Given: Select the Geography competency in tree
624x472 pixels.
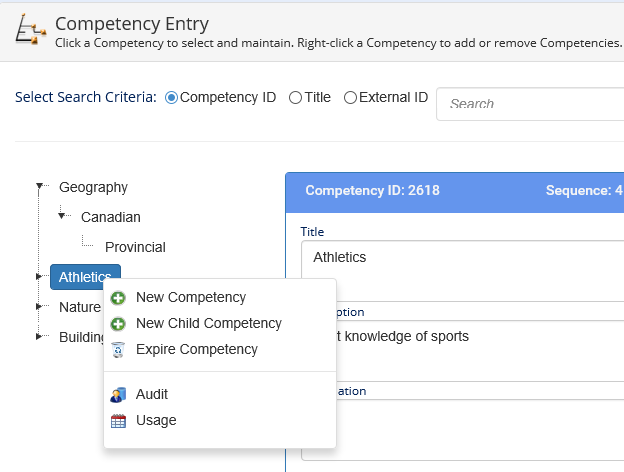Looking at the screenshot, I should 93,187.
